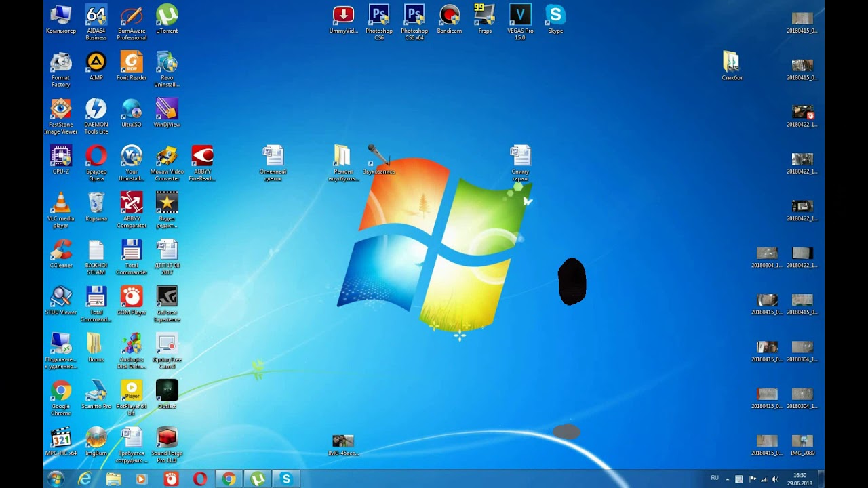The width and height of the screenshot is (868, 488).
Task: Select the IMG_2089 image thumbnail
Action: point(802,445)
